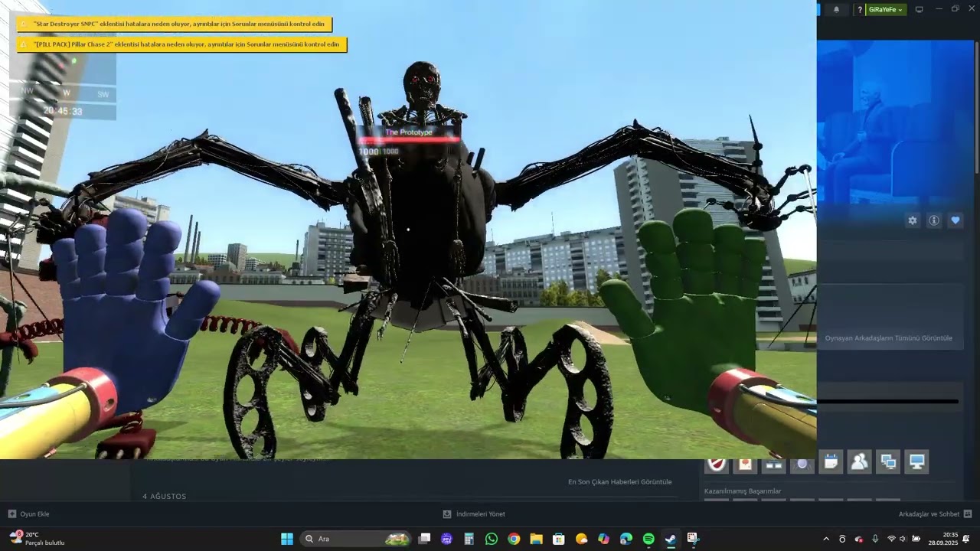Viewport: 980px width, 551px height.
Task: Click the Star Destroyer SNPC error notification
Action: (x=175, y=24)
